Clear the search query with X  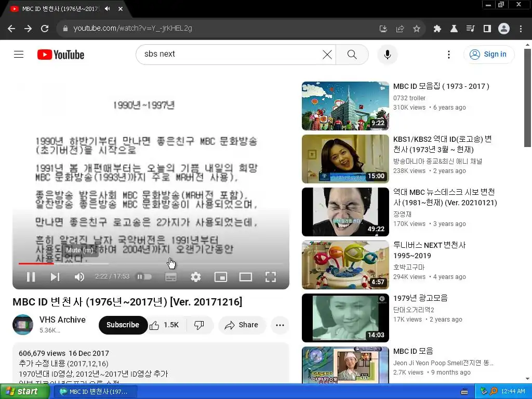tap(327, 54)
